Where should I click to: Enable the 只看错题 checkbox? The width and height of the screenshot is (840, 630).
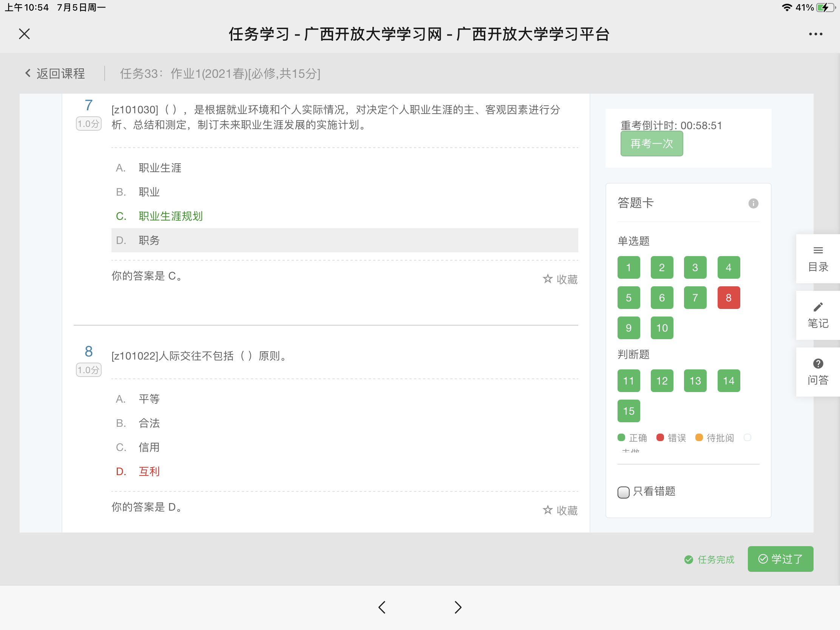(x=623, y=492)
